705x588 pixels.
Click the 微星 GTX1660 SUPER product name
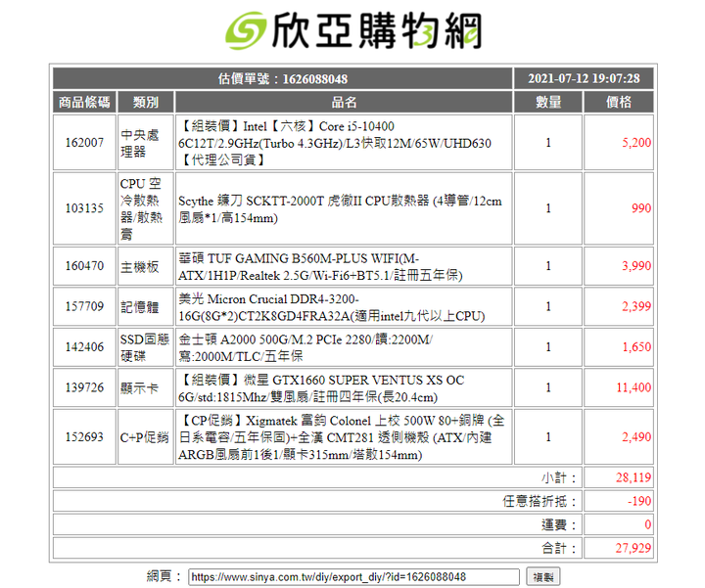click(x=321, y=387)
